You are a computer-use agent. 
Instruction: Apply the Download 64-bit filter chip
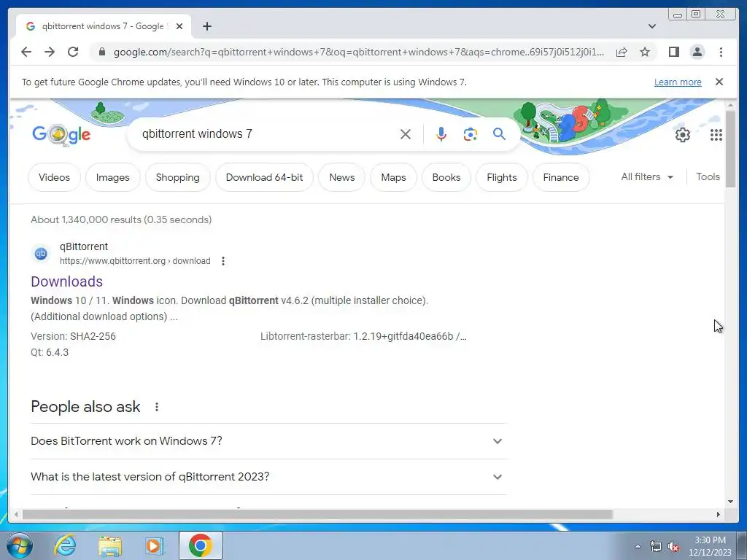coord(264,177)
